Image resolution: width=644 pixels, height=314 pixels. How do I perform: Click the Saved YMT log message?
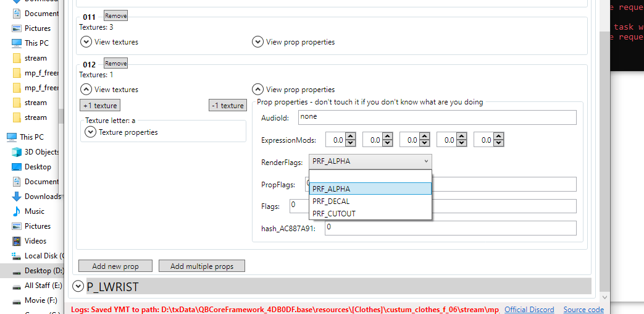tap(285, 310)
